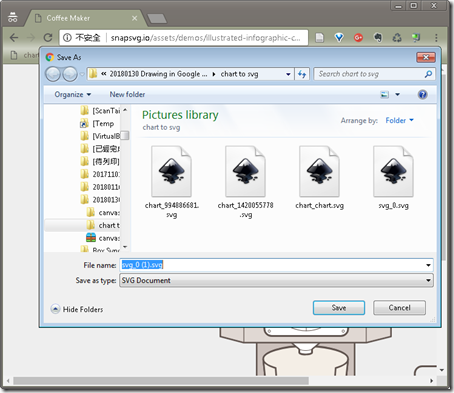Select svg_0.svg file
The height and width of the screenshot is (393, 454).
click(393, 178)
